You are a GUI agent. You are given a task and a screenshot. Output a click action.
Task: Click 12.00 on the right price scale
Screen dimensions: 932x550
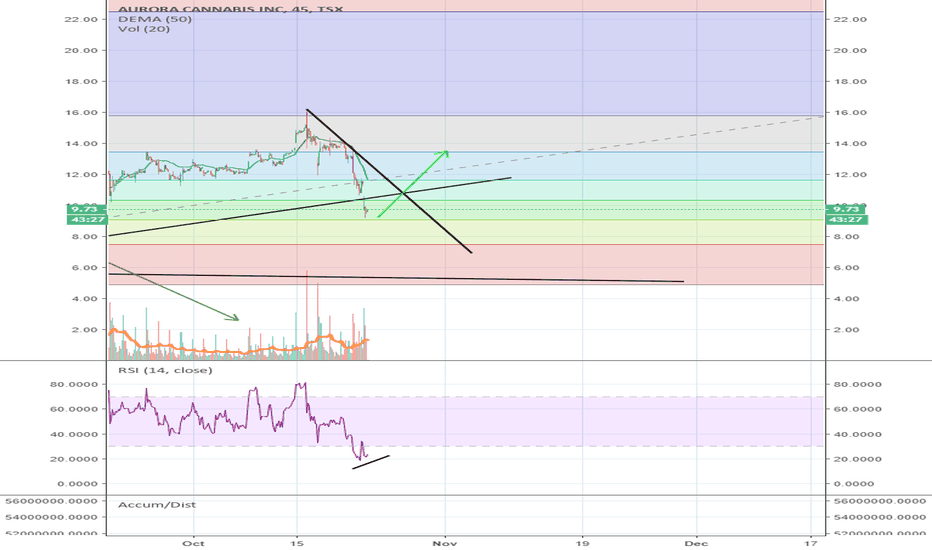point(851,174)
